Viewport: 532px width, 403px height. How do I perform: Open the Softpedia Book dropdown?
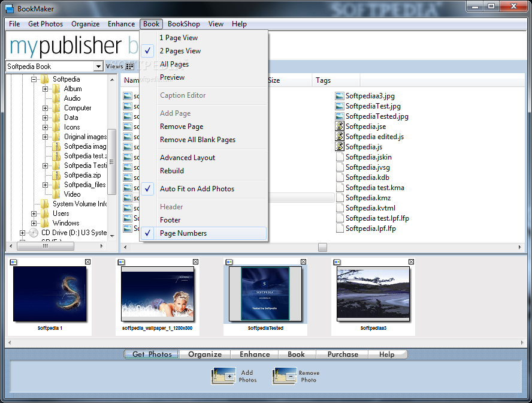[x=98, y=66]
